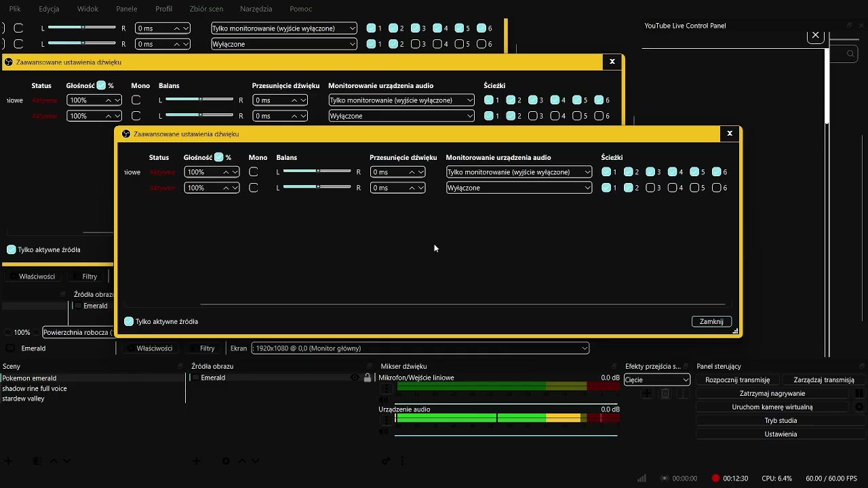Viewport: 868px width, 488px height.
Task: Lock the Emerald source
Action: [368, 378]
